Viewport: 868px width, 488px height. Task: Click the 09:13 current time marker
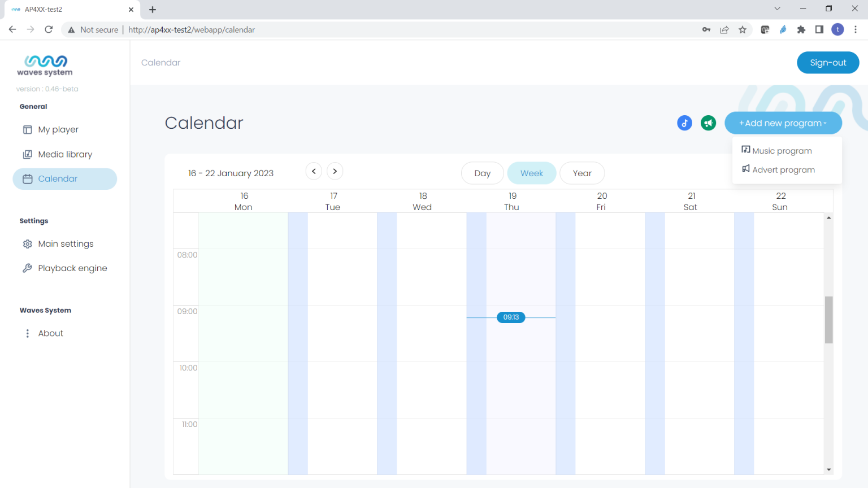click(511, 317)
